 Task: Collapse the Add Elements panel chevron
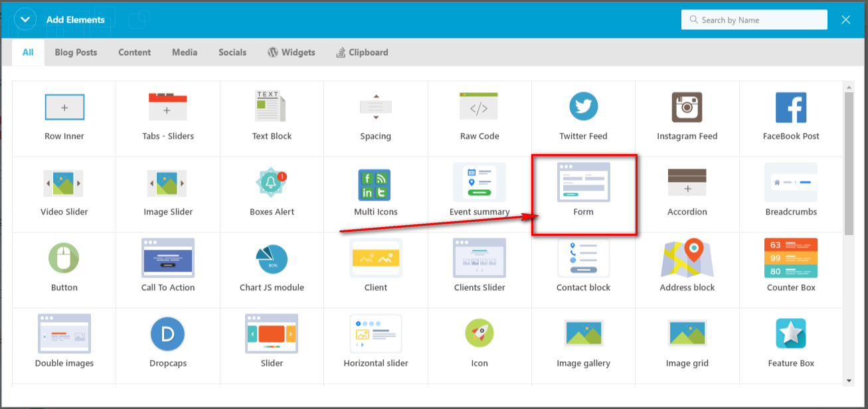click(x=25, y=20)
